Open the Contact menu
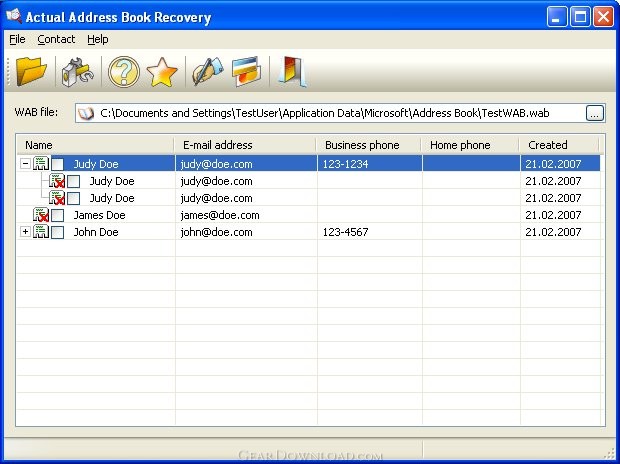Screen dimensions: 620x464 (56, 39)
